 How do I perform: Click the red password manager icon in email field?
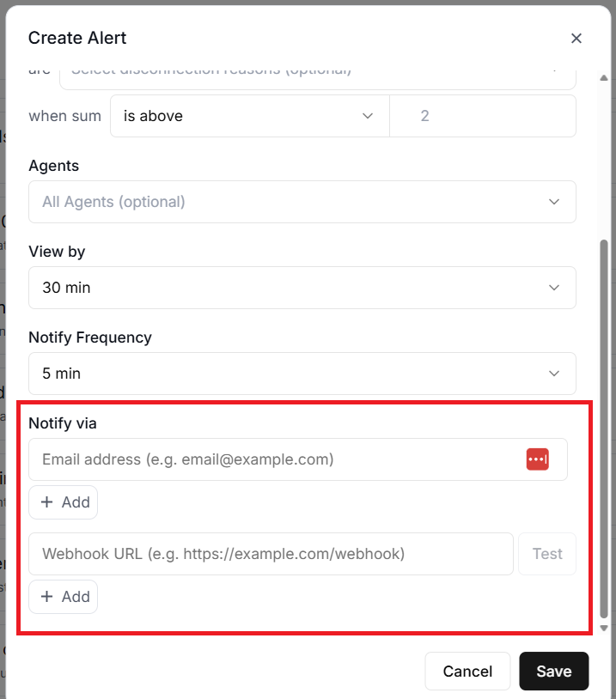click(x=537, y=459)
